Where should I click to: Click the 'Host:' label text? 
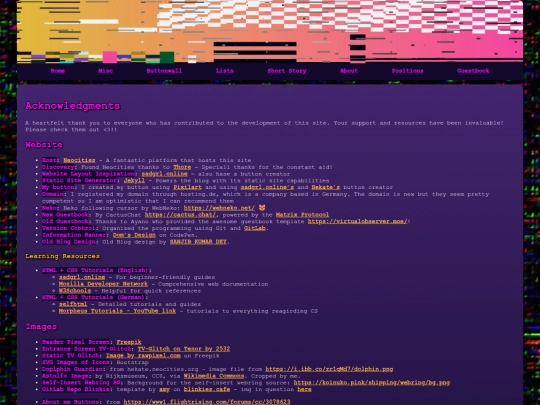click(x=51, y=160)
